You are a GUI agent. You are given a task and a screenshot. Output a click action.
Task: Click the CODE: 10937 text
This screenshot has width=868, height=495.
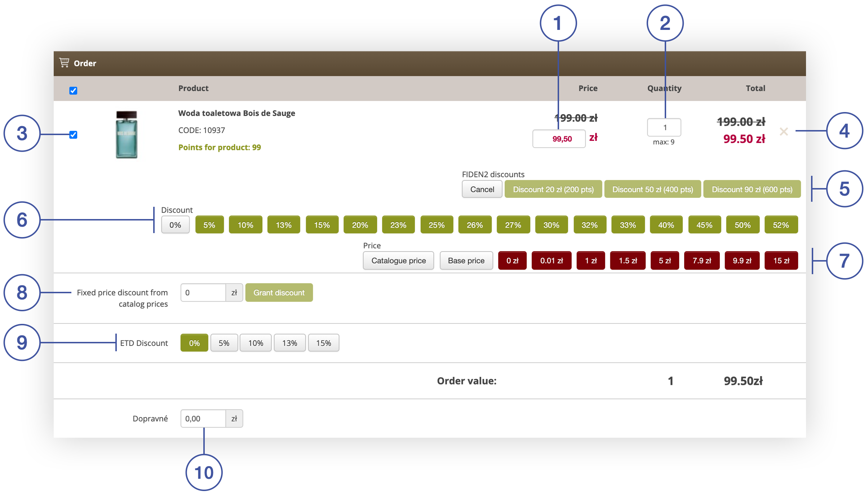pyautogui.click(x=201, y=130)
